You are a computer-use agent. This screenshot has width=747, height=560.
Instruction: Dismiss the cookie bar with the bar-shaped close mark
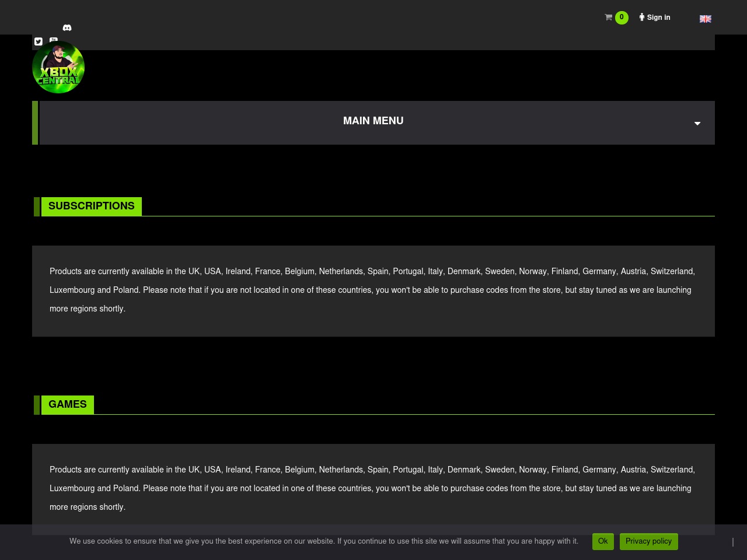(732, 542)
